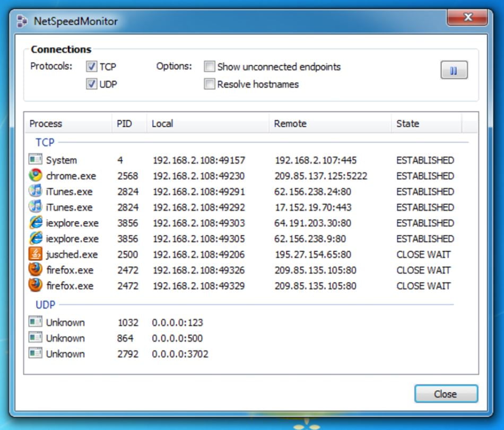Click local address 192.168.2.108:49230
This screenshot has height=430, width=504.
pyautogui.click(x=198, y=175)
